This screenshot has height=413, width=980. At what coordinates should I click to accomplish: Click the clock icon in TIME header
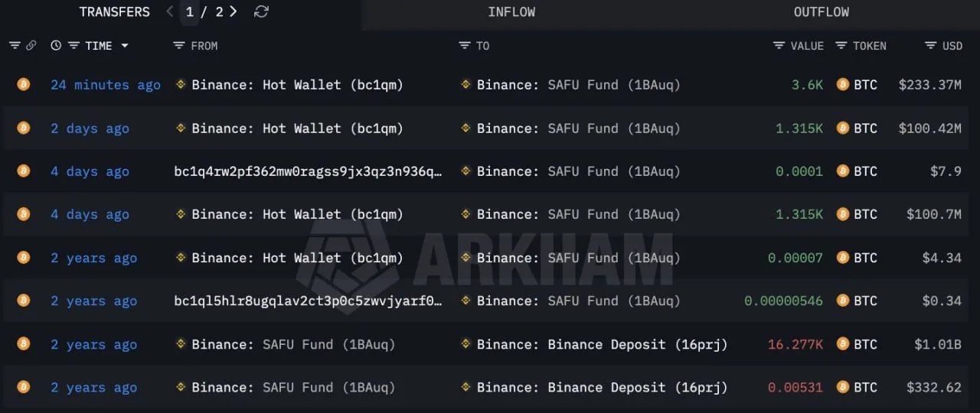56,46
